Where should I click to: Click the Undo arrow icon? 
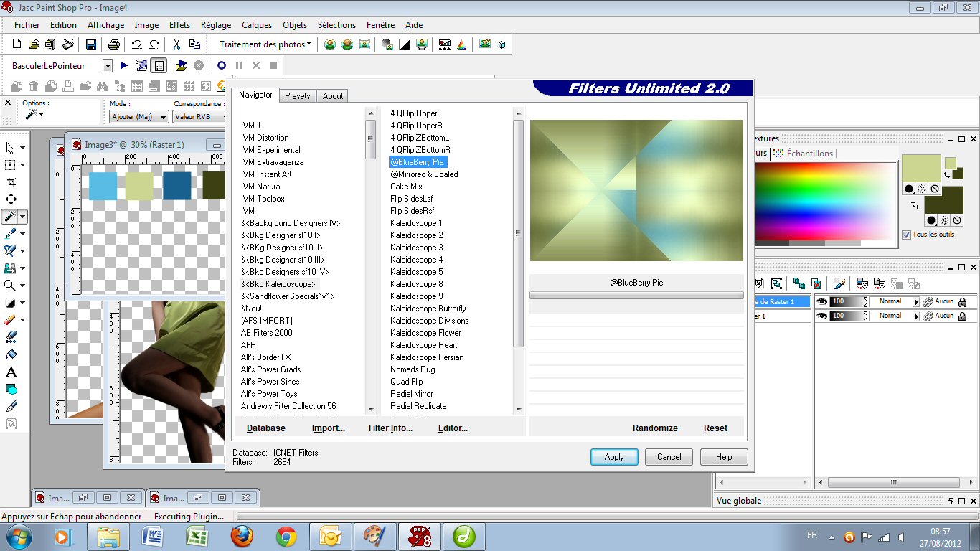(x=136, y=44)
